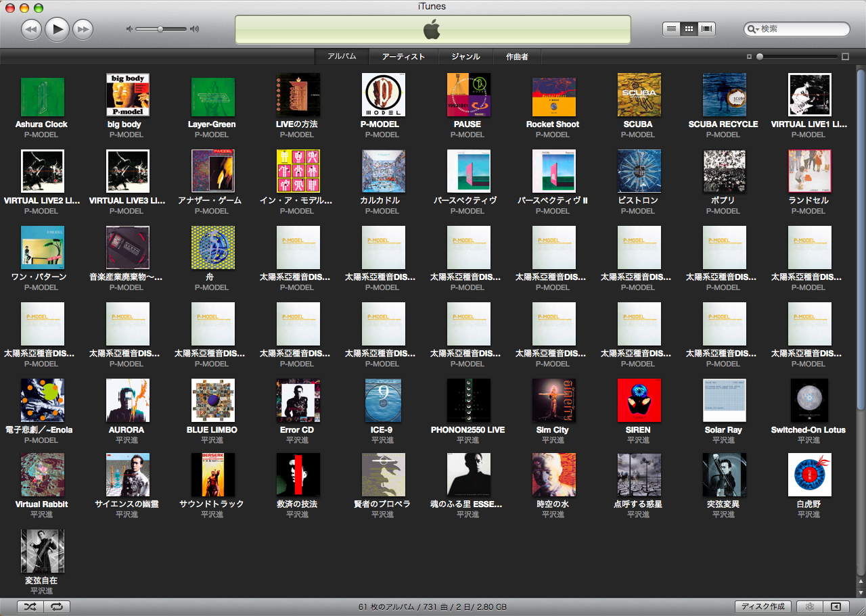Click the library summary status text
The image size is (866, 616).
433,607
